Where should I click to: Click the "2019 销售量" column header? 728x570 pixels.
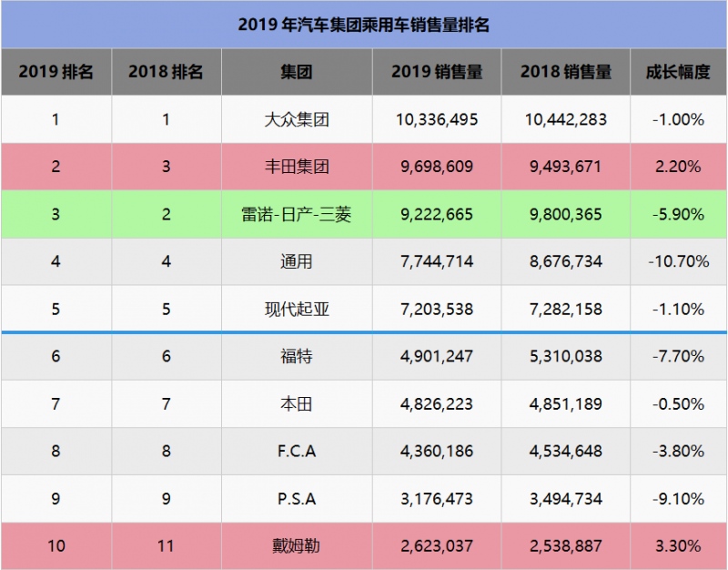(437, 72)
